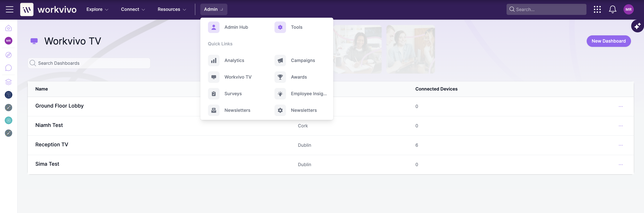
Task: Click the Campaigns megaphone icon
Action: (280, 60)
